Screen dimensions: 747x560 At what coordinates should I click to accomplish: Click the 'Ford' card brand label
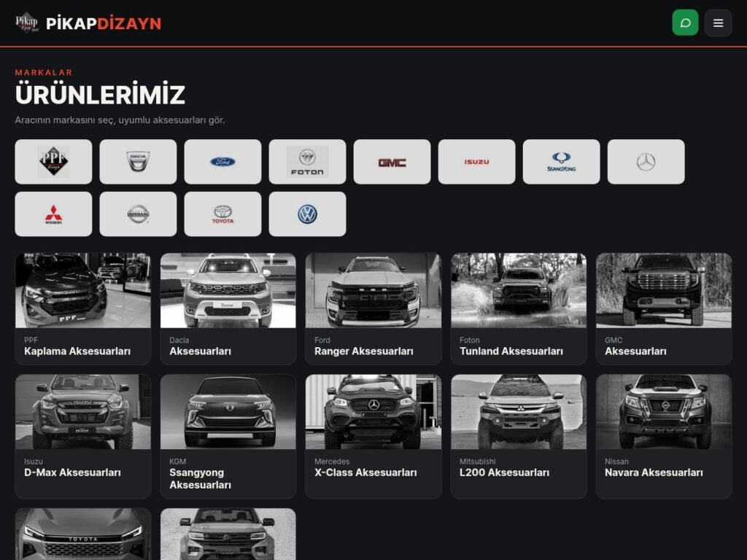pos(322,340)
